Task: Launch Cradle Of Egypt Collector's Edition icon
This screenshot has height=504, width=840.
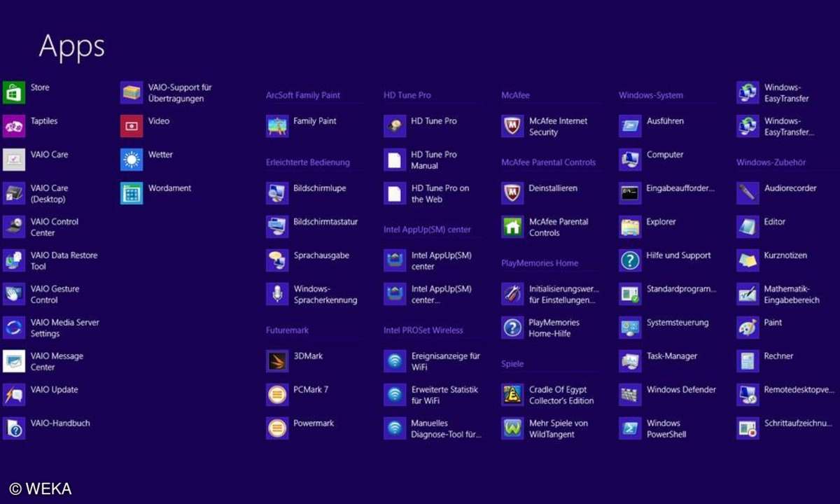Action: pyautogui.click(x=512, y=395)
